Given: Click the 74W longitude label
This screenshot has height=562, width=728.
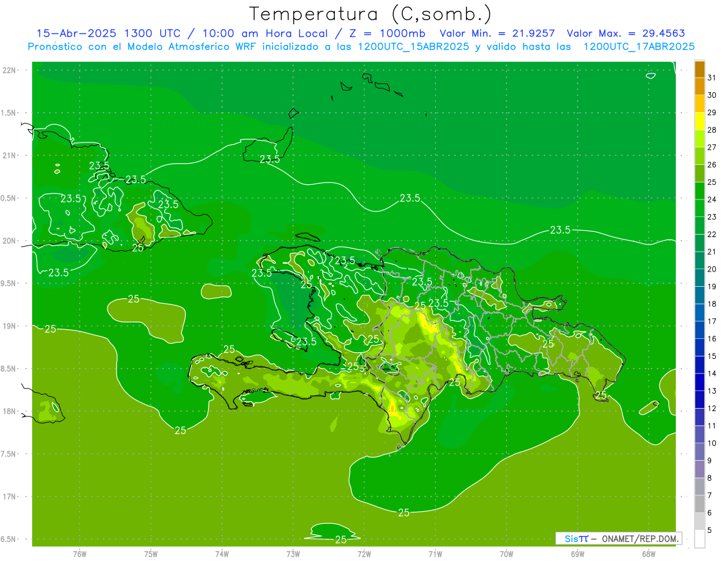Looking at the screenshot, I should click(222, 554).
